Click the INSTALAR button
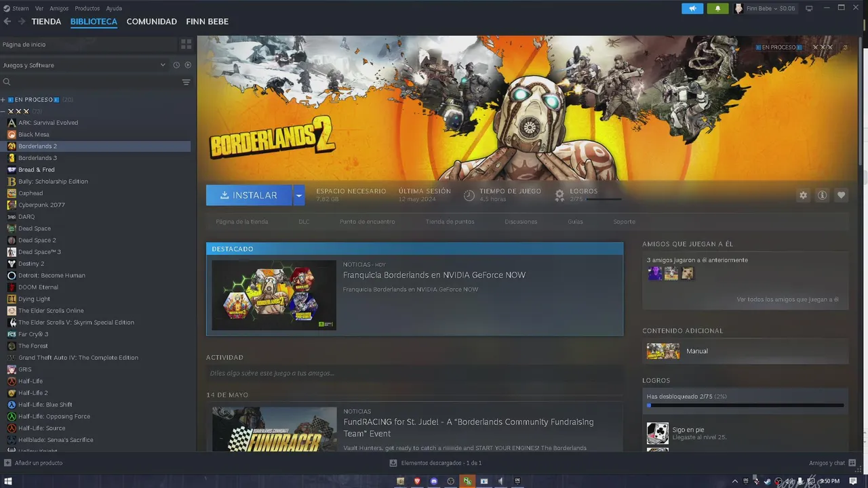This screenshot has width=868, height=488. coord(249,195)
